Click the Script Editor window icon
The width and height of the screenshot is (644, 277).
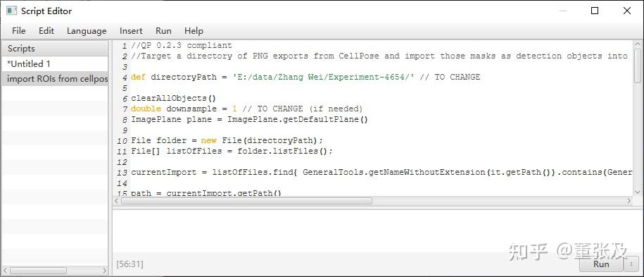11,11
